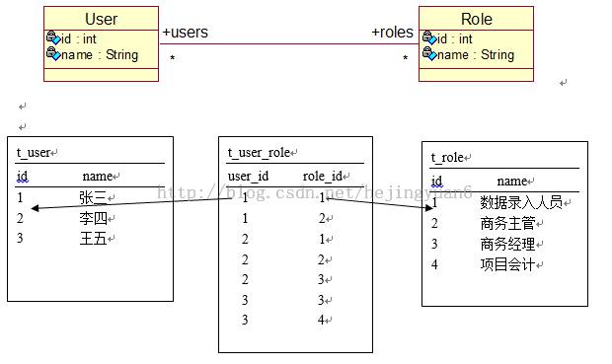Click the t_role table title

click(x=448, y=157)
